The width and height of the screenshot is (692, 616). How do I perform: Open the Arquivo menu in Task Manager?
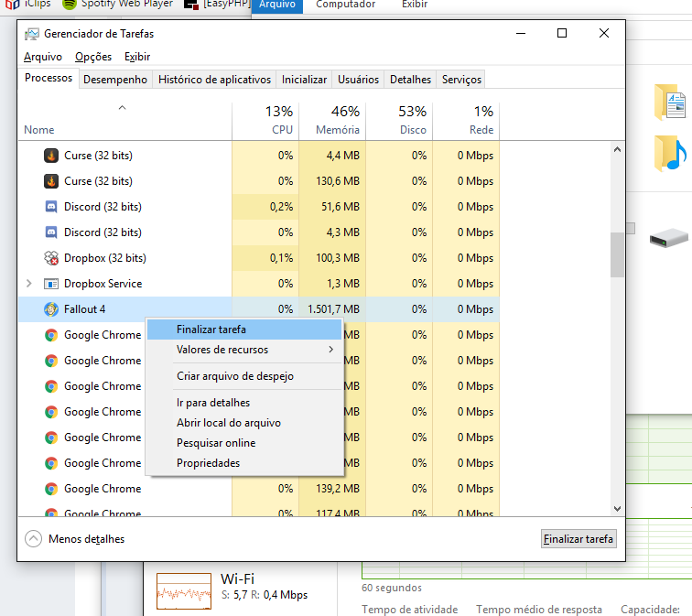coord(43,57)
